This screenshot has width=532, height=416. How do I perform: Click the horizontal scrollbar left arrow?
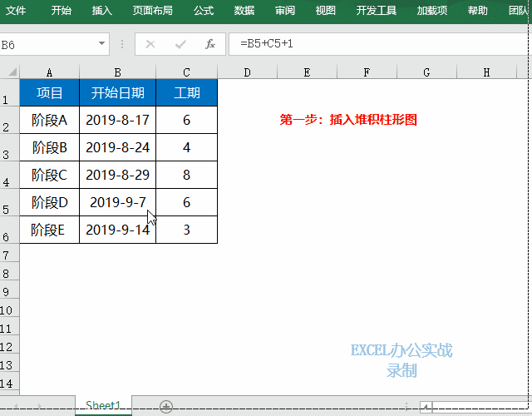426,407
